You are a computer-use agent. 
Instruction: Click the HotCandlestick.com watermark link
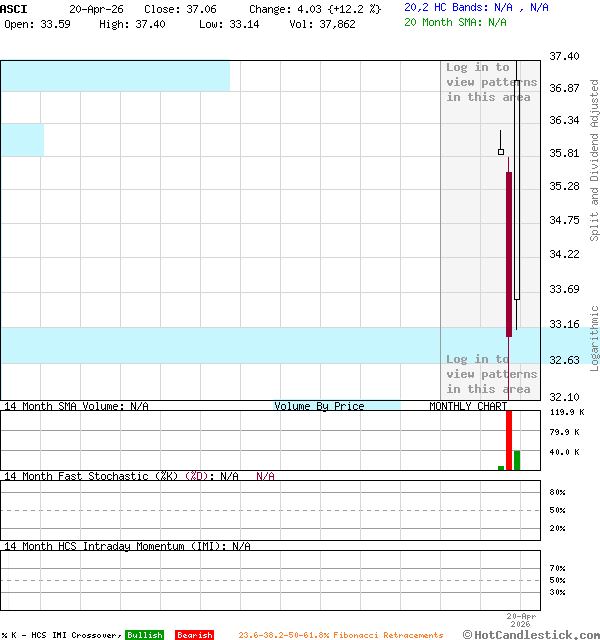point(531,634)
